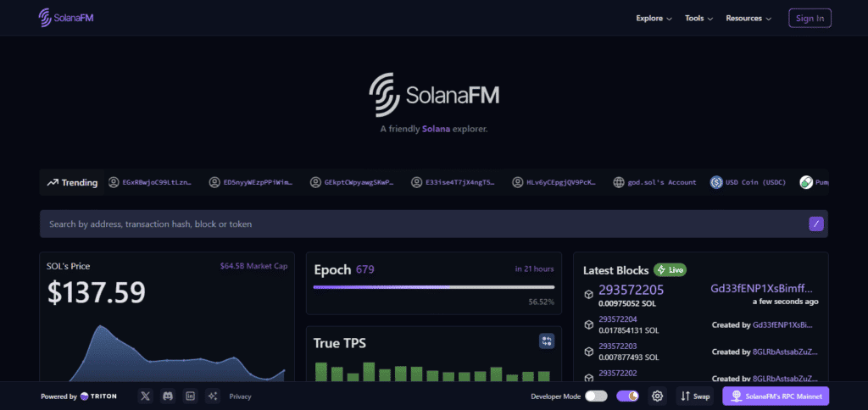Click the cube icon beside block 293572204
868x410 pixels.
pos(588,324)
